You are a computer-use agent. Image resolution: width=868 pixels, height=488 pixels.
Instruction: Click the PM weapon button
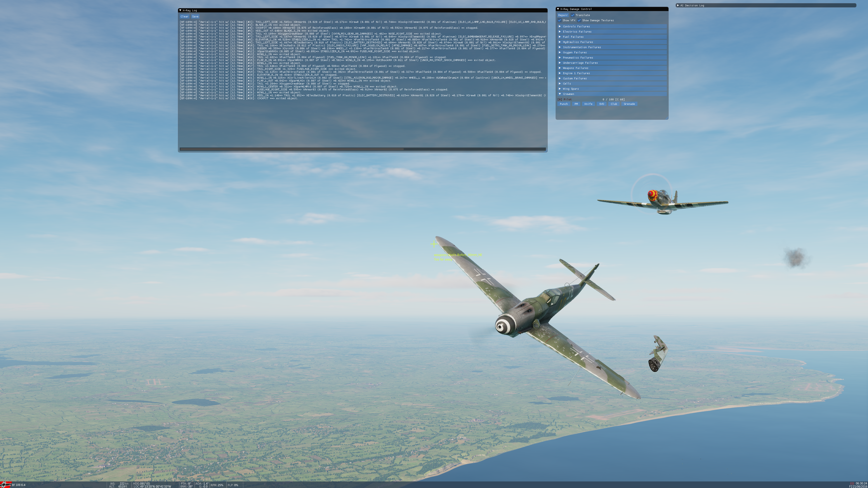576,104
